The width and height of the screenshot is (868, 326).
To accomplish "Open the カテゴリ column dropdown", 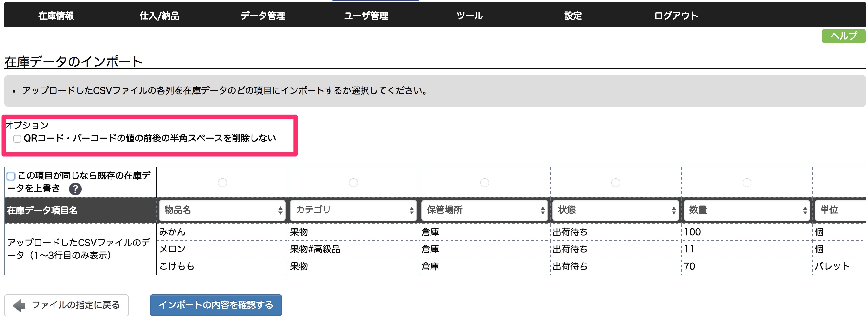I will pyautogui.click(x=354, y=210).
